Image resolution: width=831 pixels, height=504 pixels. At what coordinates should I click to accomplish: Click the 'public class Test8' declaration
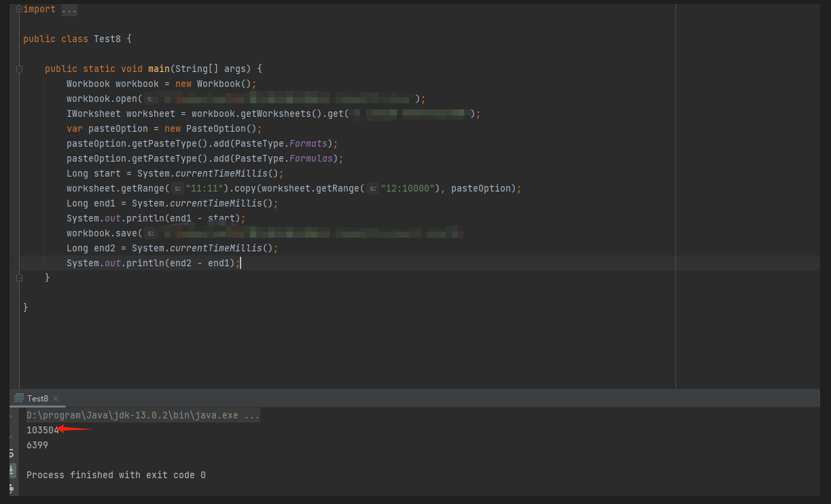72,39
